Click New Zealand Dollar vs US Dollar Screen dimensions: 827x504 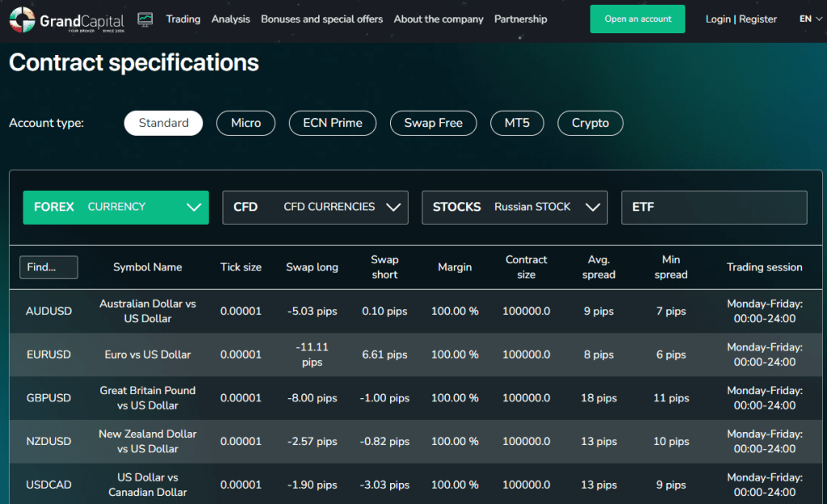click(x=148, y=441)
